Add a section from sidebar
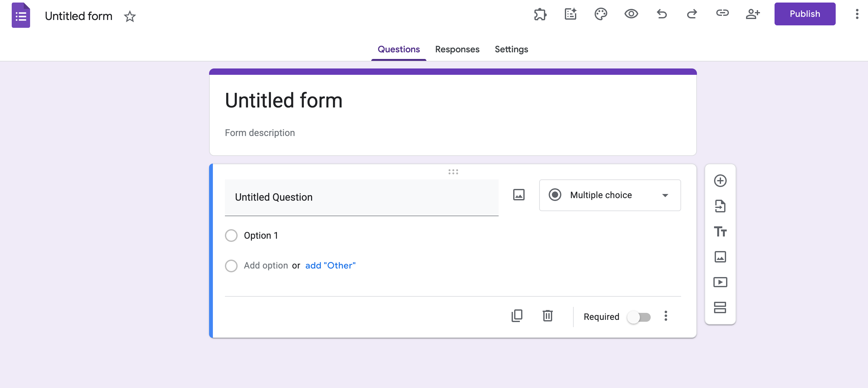Viewport: 868px width, 388px height. pos(720,307)
